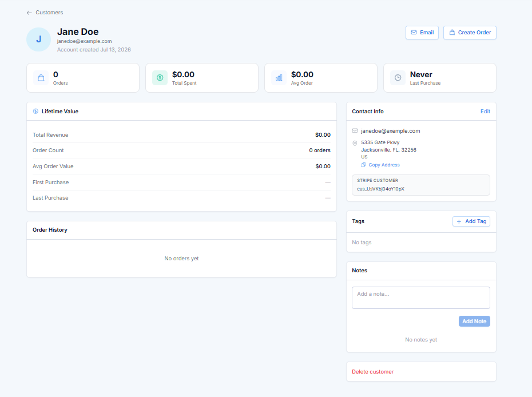This screenshot has width=532, height=397.
Task: Click the Email button
Action: coord(422,33)
